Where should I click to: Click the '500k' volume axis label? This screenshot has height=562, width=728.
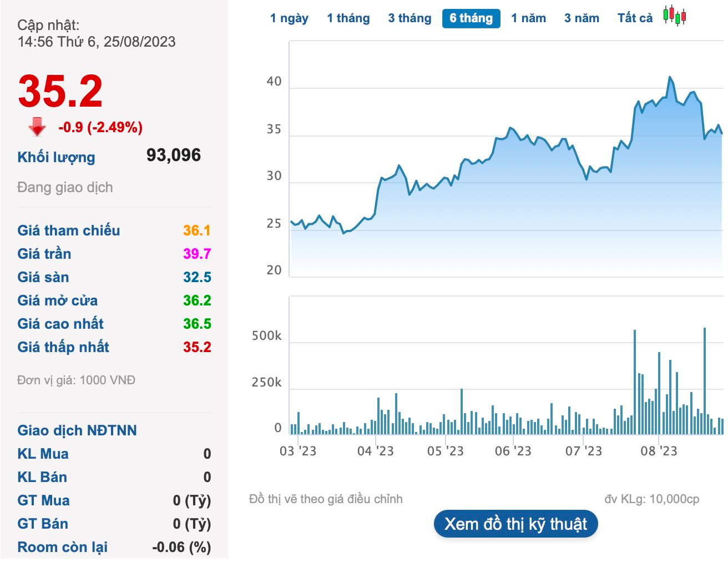coord(266,336)
